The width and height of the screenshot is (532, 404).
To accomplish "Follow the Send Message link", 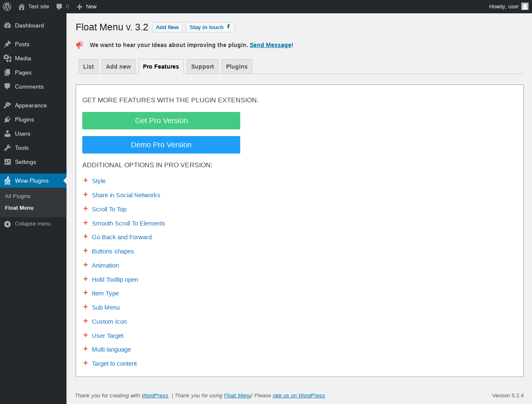I will pyautogui.click(x=271, y=45).
